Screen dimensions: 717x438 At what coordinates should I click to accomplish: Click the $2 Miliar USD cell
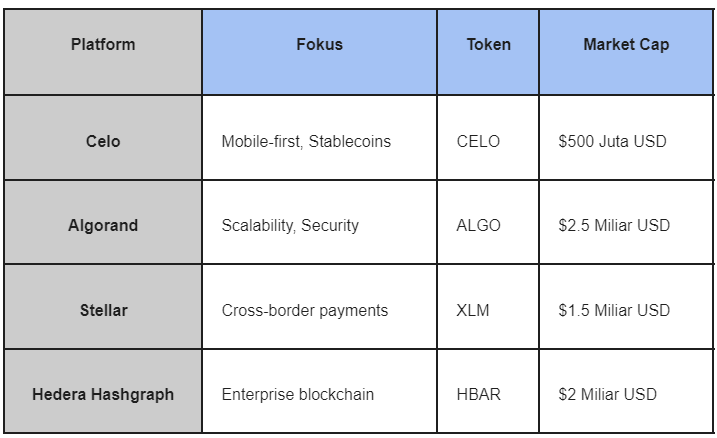coord(626,391)
